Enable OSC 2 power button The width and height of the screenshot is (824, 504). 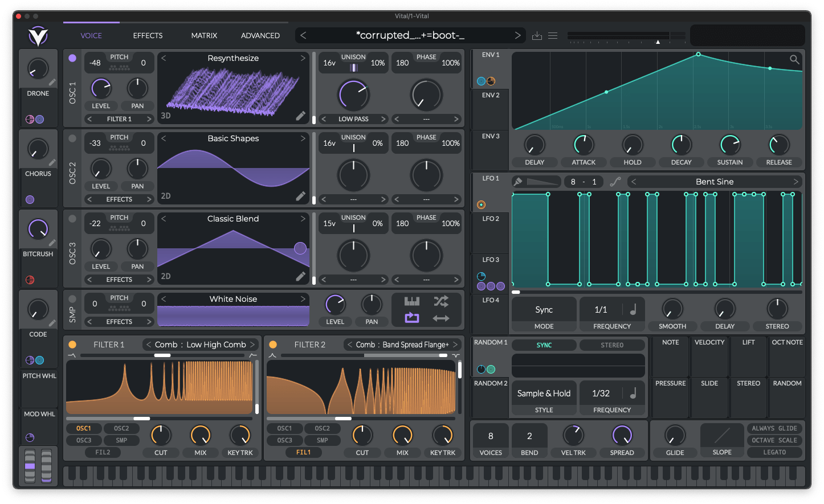click(x=72, y=138)
